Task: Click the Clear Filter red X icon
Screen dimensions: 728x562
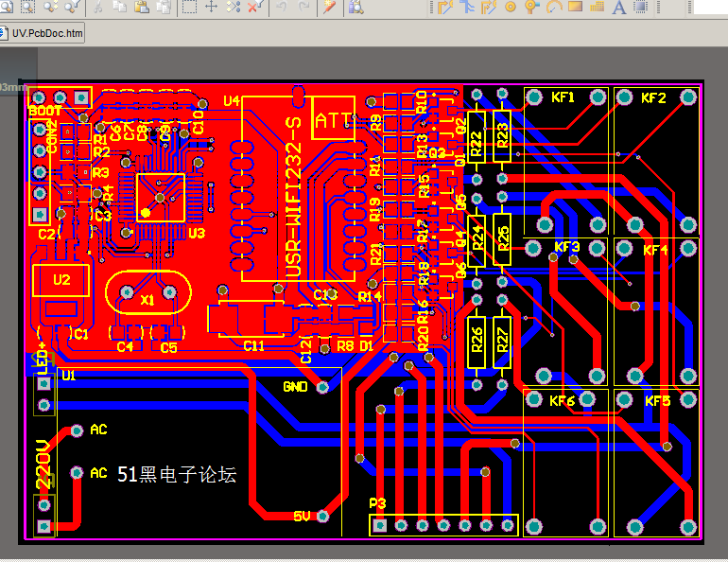Action: 255,7
